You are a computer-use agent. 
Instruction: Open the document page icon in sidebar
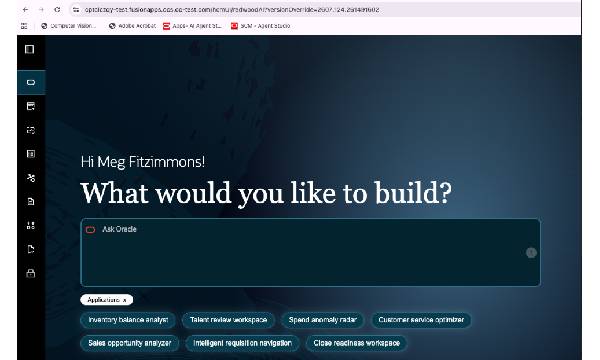[x=31, y=202]
